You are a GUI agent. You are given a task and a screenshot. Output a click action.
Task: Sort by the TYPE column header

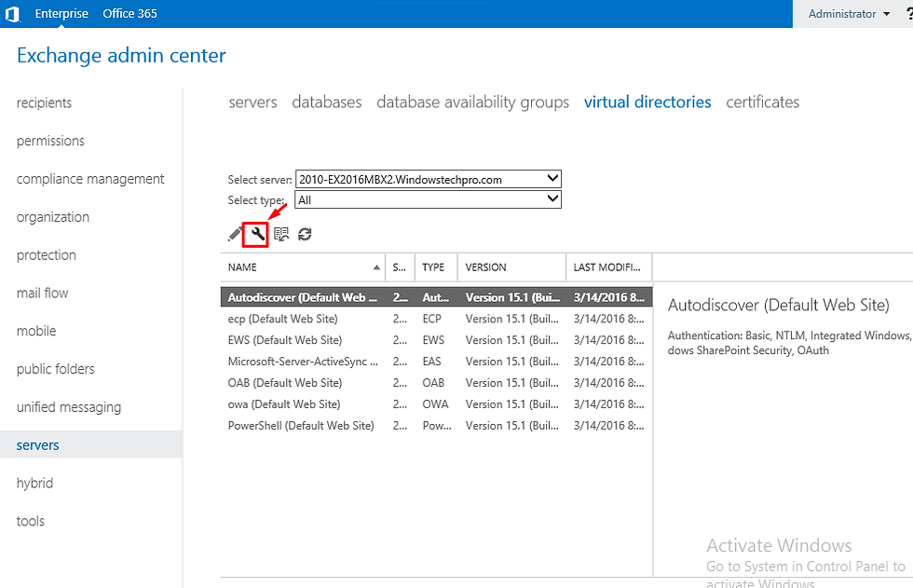pos(436,267)
